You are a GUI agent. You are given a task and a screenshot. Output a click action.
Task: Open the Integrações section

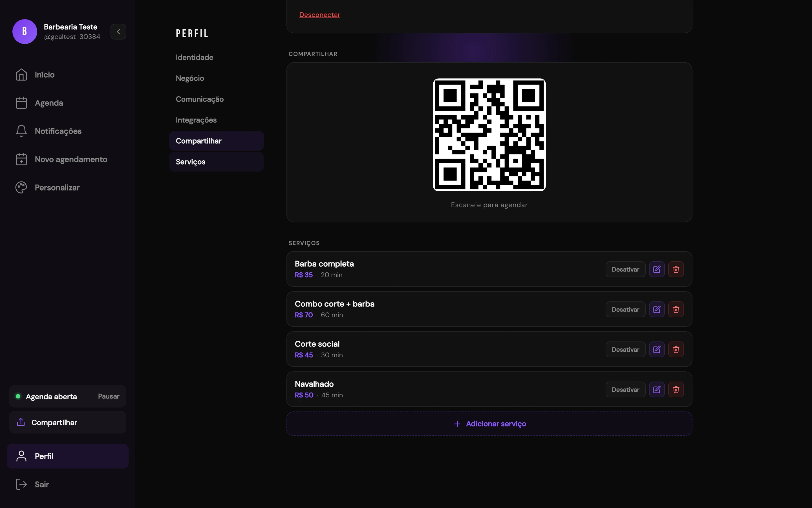click(217, 120)
